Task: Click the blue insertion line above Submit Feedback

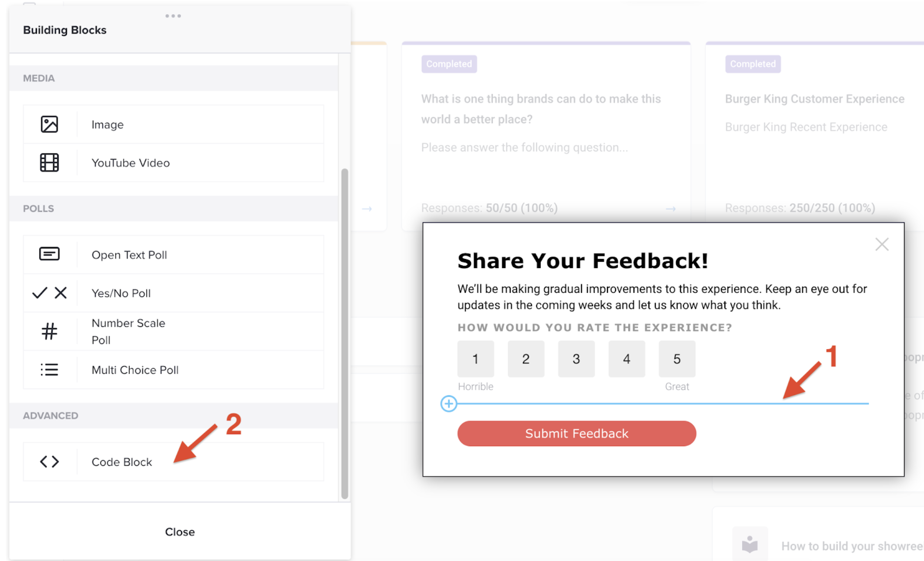Action: (x=663, y=403)
